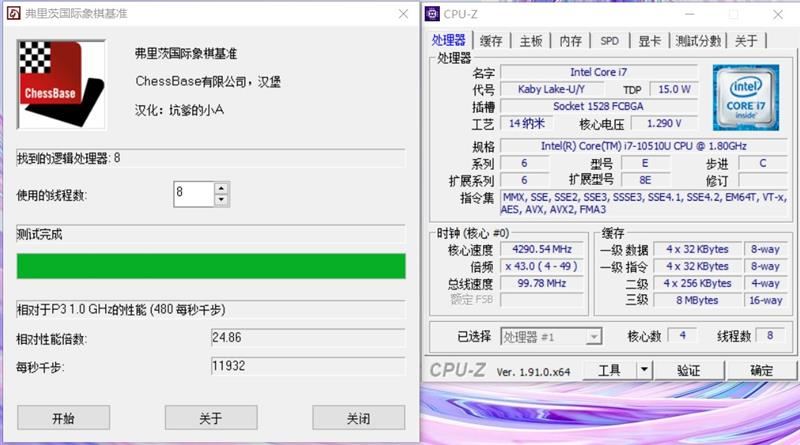This screenshot has width=800, height=445.
Task: Click the 关于 button in Fritz benchmark
Action: (211, 418)
